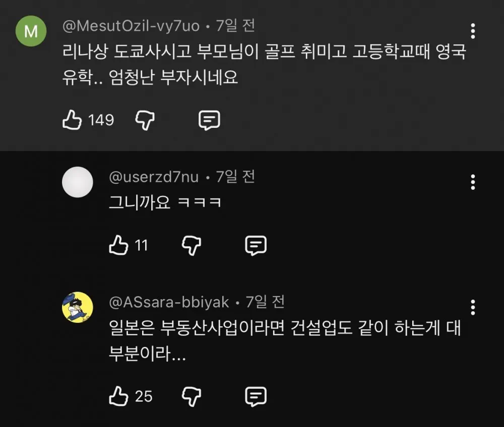This screenshot has width=504, height=427.
Task: Open the reply box for the top comment
Action: pos(209,119)
